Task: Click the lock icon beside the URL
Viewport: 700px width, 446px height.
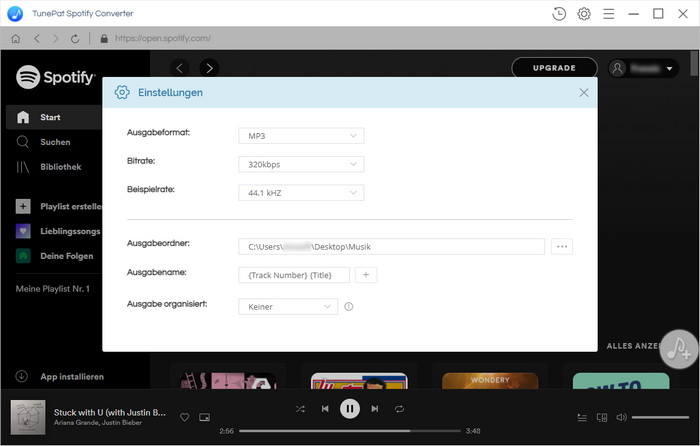Action: 104,39
